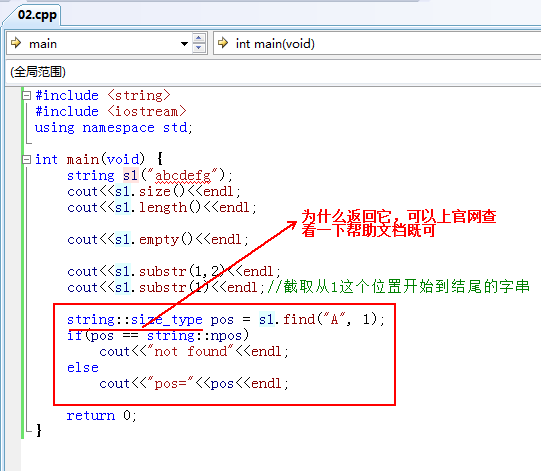The height and width of the screenshot is (471, 541).
Task: Click the string::size_type declaration
Action: [x=135, y=320]
